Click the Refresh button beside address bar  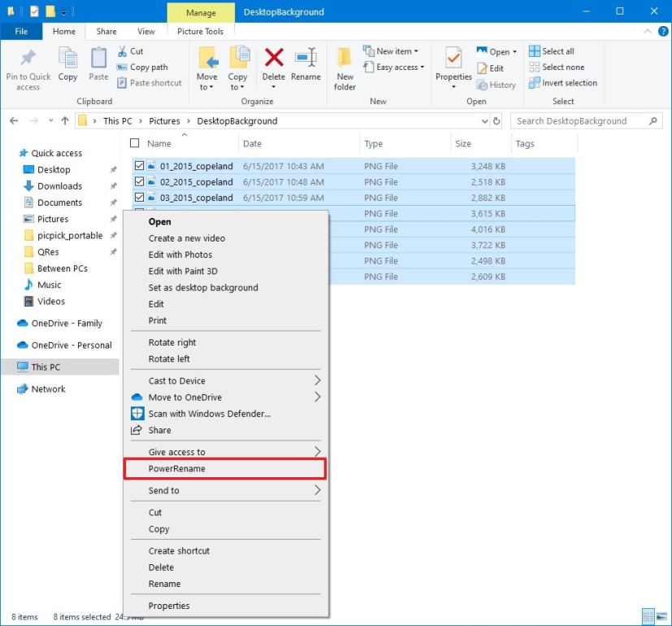[496, 121]
